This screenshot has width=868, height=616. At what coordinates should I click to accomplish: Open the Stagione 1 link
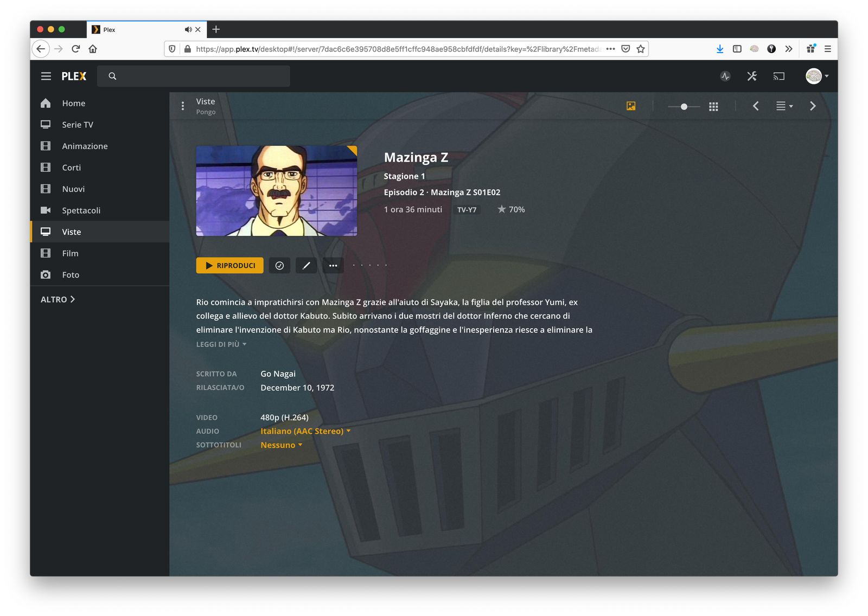pos(404,176)
